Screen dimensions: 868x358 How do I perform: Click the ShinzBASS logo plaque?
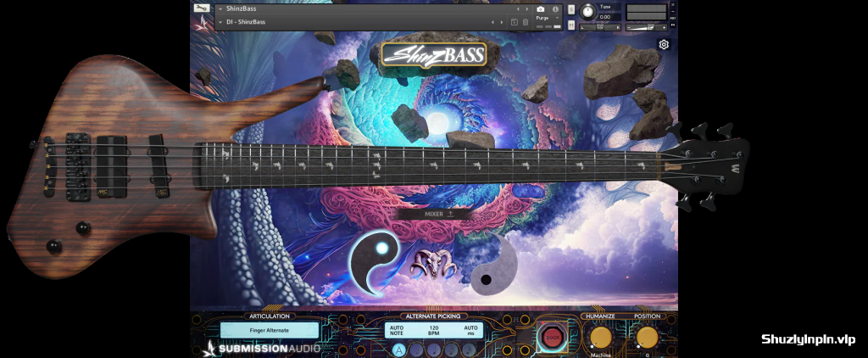coord(435,55)
